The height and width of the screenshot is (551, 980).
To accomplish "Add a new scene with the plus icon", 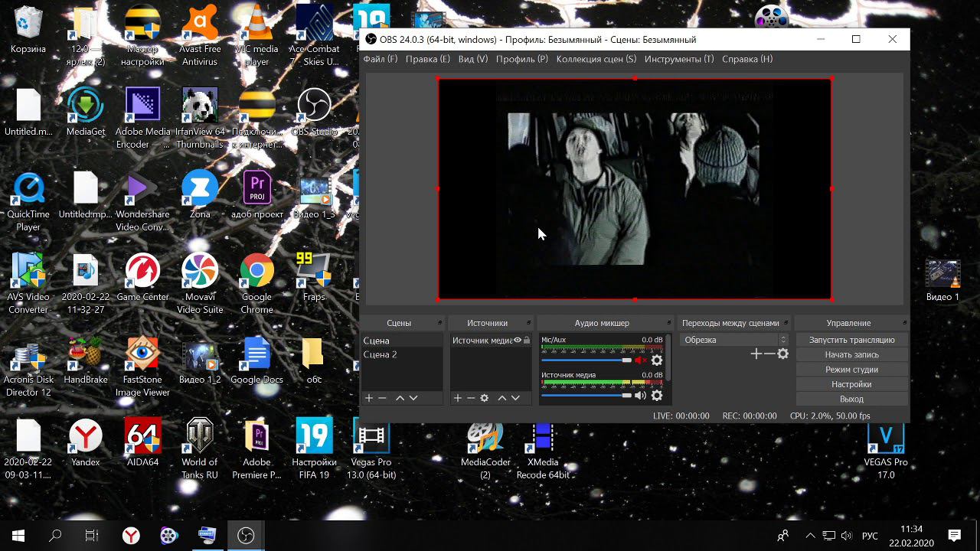I will click(x=369, y=398).
